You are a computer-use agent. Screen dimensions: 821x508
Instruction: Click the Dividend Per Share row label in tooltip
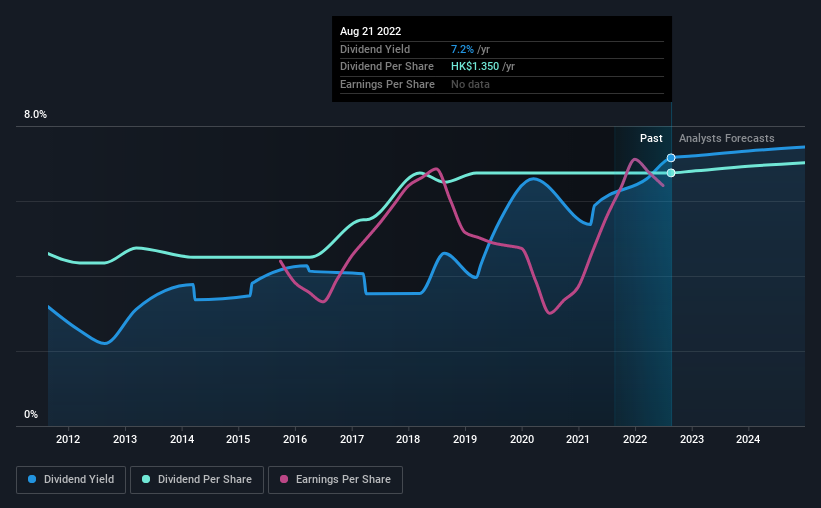387,67
